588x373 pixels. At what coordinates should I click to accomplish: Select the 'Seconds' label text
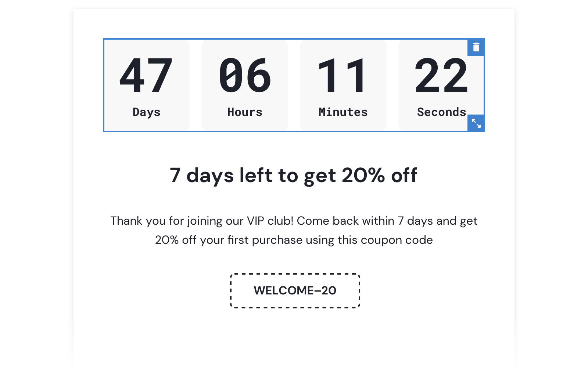[x=441, y=112]
